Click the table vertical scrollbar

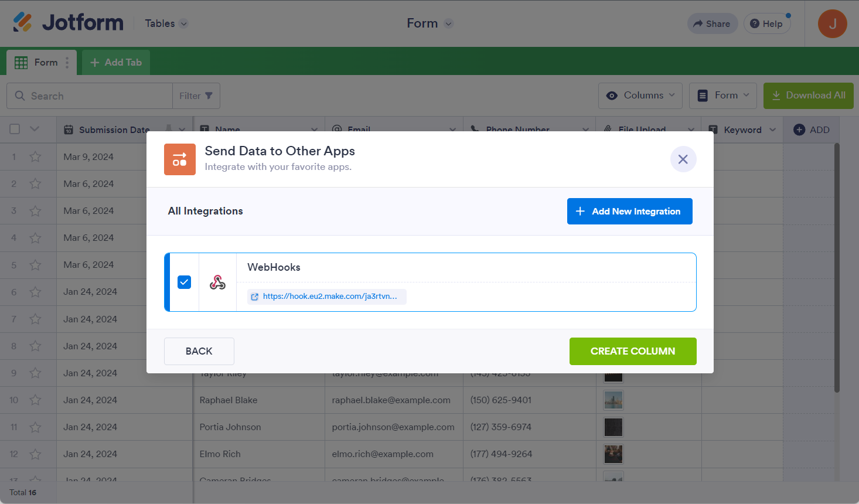837,268
